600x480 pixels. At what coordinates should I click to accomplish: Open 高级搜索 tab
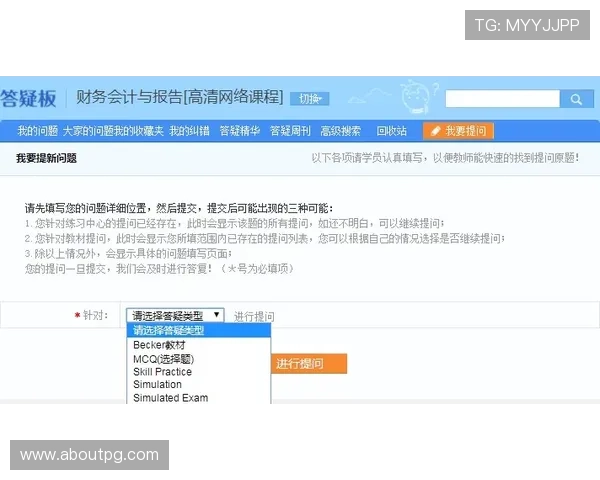coord(341,131)
